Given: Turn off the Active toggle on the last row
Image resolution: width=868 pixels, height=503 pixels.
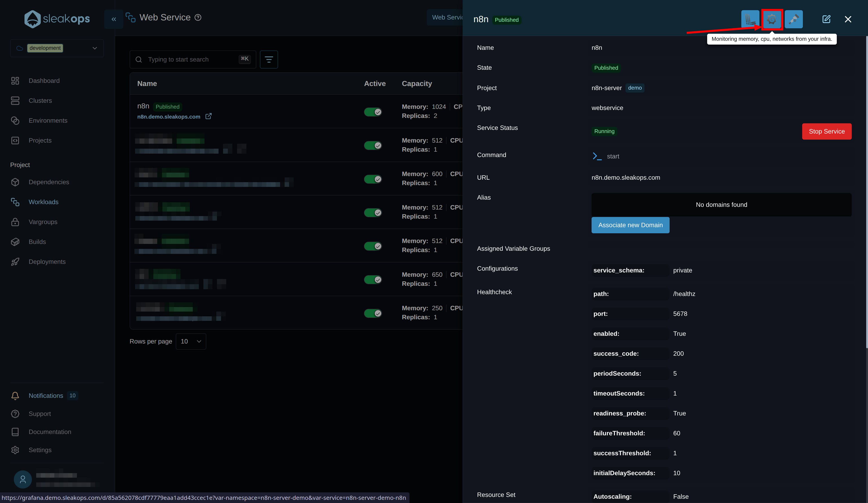Looking at the screenshot, I should (x=373, y=313).
